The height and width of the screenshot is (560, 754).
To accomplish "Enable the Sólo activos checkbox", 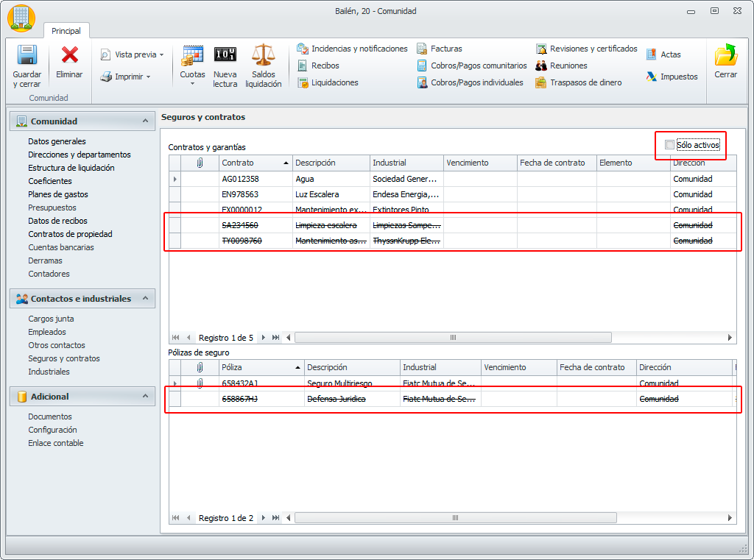I will 669,145.
